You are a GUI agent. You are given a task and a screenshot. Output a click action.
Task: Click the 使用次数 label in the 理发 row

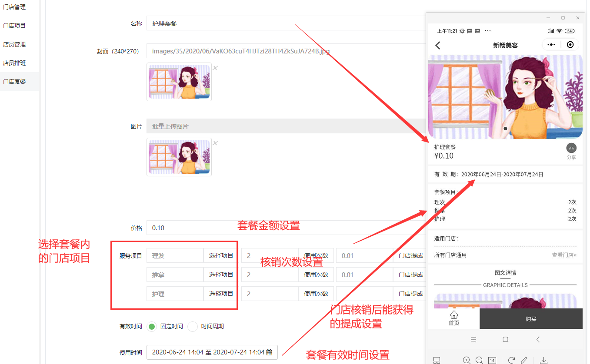point(316,255)
